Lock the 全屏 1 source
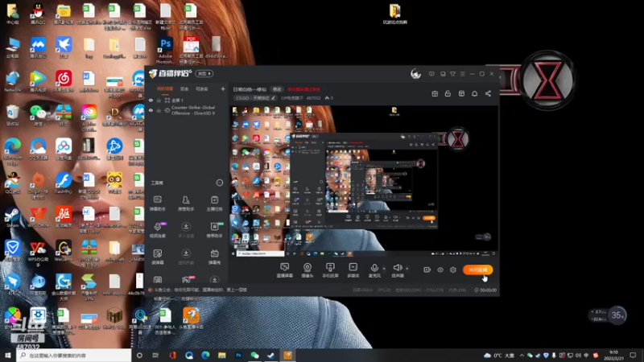Viewport: 644px width, 362px height. coord(159,100)
